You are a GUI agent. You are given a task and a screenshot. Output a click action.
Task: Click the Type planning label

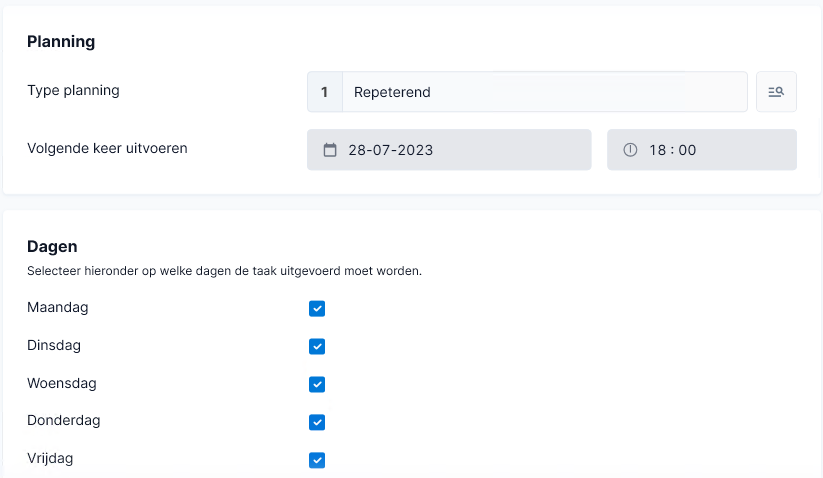73,90
